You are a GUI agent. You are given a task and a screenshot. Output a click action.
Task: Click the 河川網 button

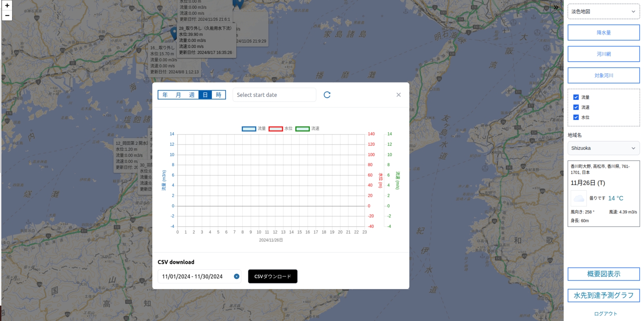[603, 54]
